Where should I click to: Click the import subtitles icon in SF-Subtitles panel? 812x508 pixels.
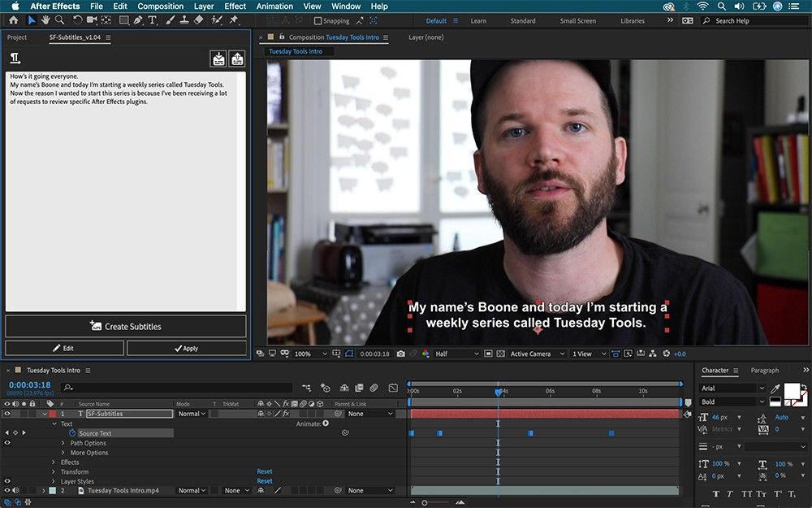pos(218,59)
